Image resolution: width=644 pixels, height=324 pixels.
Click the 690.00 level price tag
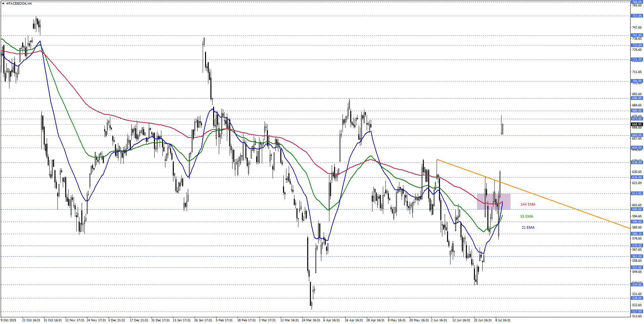click(x=637, y=98)
